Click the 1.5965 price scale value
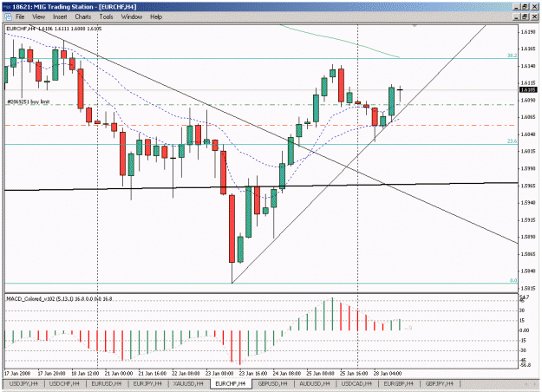Image resolution: width=542 pixels, height=392 pixels. tap(528, 186)
